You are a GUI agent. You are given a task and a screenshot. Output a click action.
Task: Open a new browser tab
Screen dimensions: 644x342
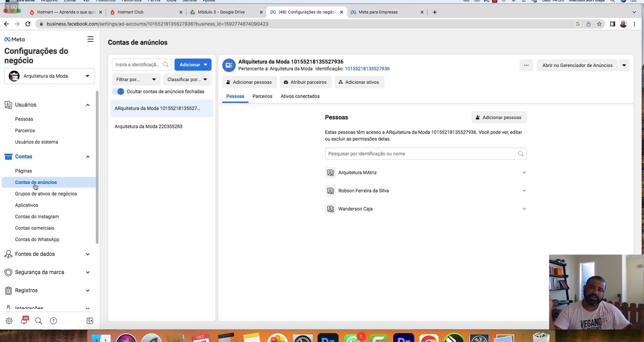(435, 12)
